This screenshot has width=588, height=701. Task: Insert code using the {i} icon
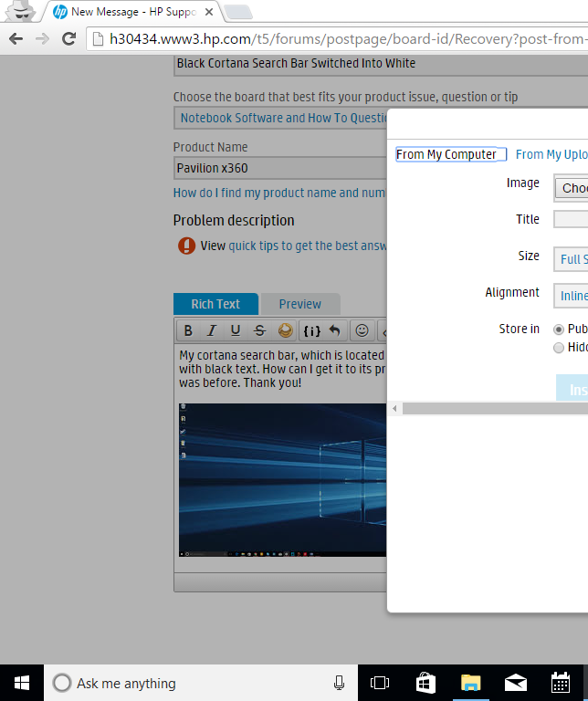click(x=311, y=330)
